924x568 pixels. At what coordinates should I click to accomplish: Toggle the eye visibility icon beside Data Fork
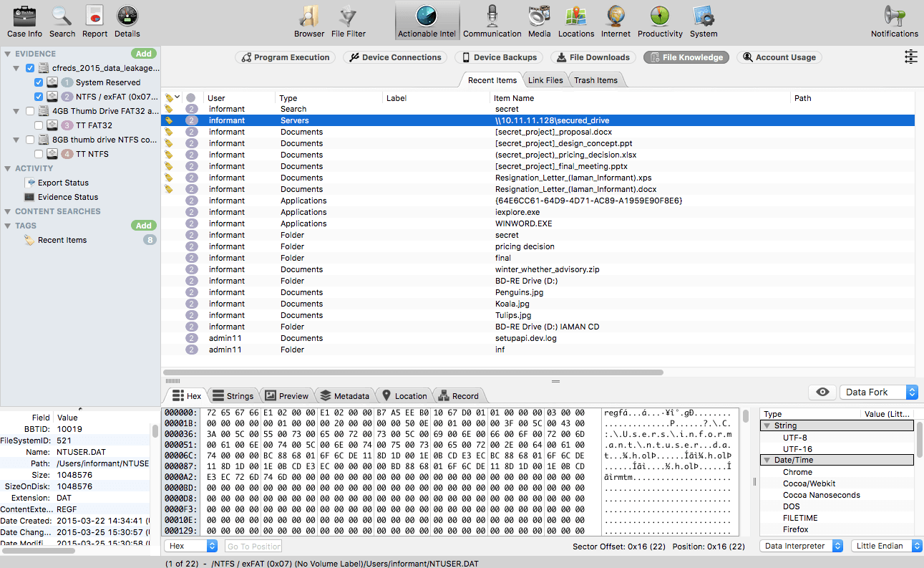[x=822, y=392]
